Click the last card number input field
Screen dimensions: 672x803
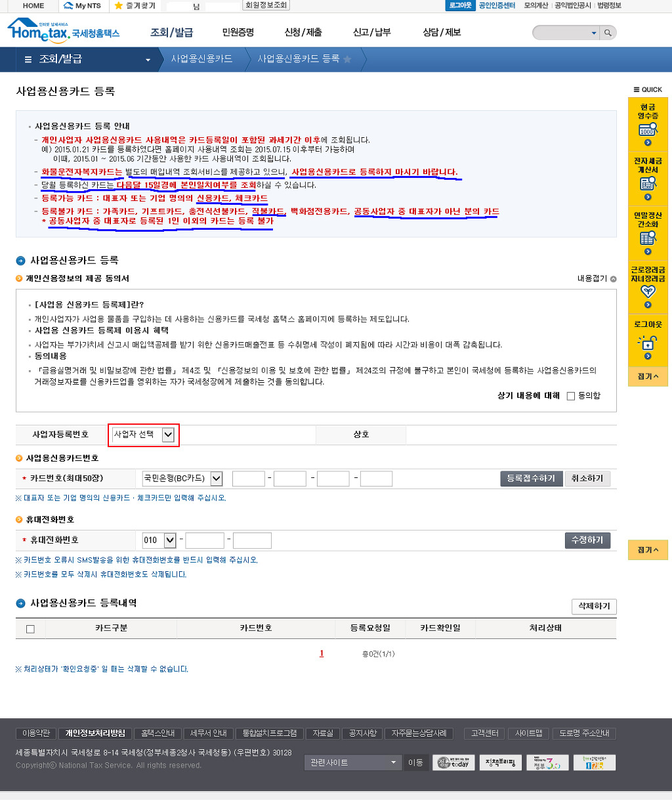pyautogui.click(x=376, y=479)
